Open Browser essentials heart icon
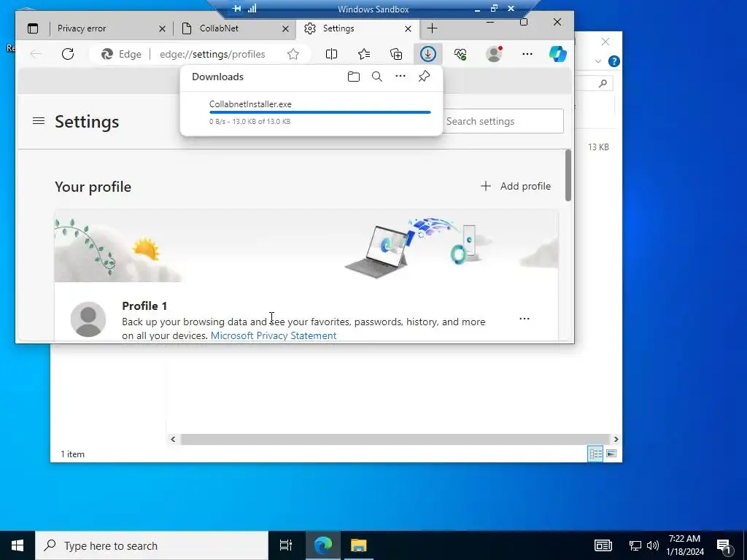The image size is (747, 560). pyautogui.click(x=460, y=54)
